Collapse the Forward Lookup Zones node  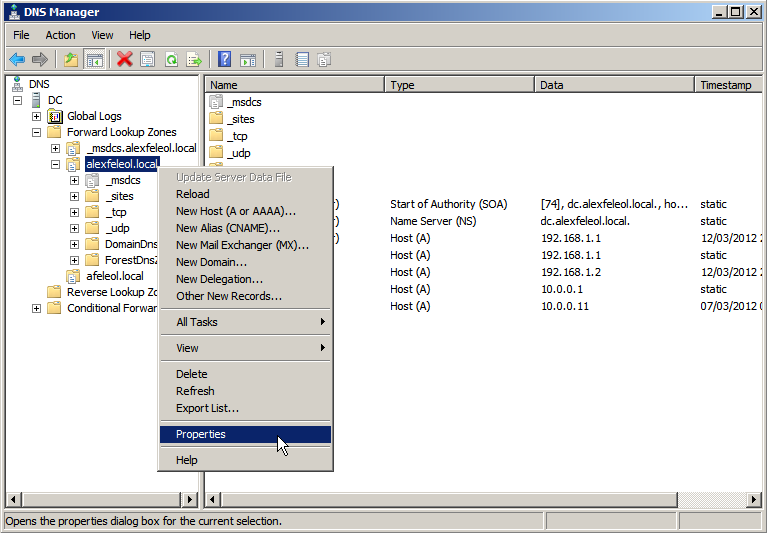(37, 132)
